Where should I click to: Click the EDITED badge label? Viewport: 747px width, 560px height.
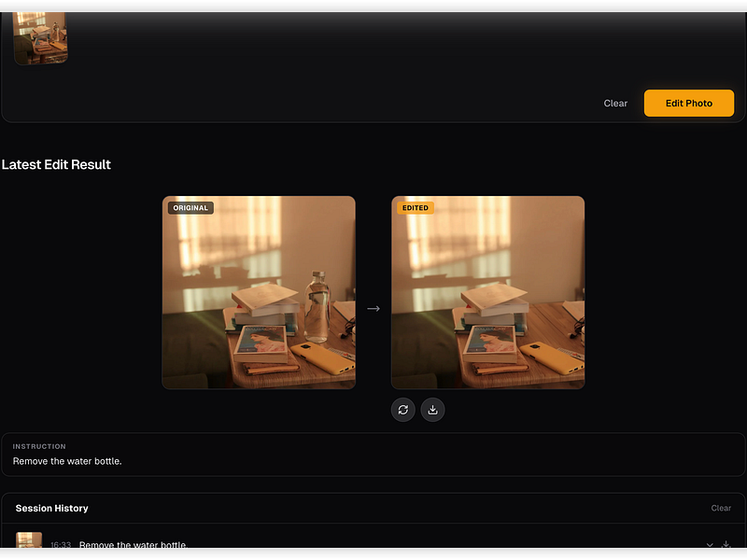coord(415,207)
